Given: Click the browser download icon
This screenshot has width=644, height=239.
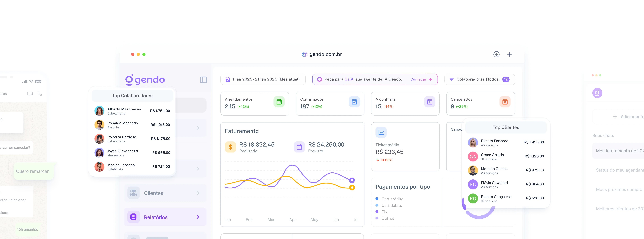Looking at the screenshot, I should coord(496,54).
